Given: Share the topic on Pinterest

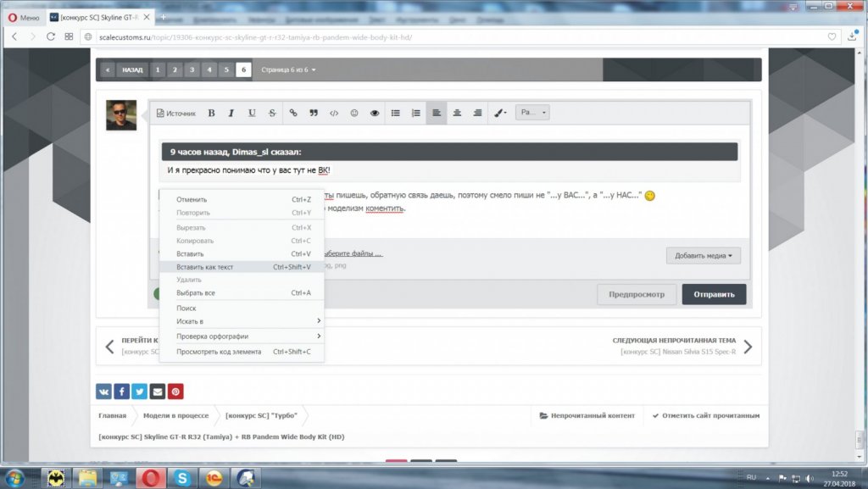Looking at the screenshot, I should click(x=175, y=391).
